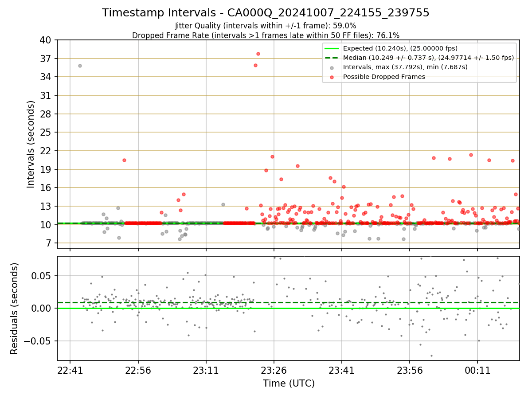
Task: Click the x-axis tick label '22:56'
Action: (138, 371)
